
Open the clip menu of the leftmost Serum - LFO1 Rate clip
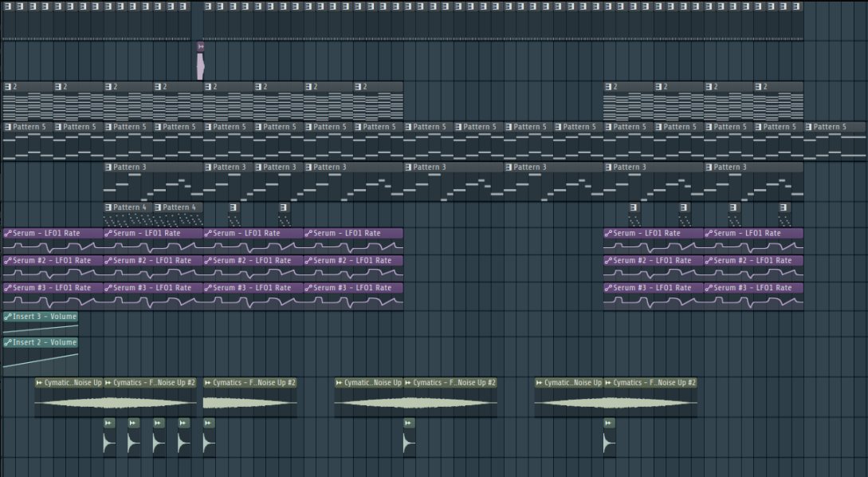tap(8, 234)
